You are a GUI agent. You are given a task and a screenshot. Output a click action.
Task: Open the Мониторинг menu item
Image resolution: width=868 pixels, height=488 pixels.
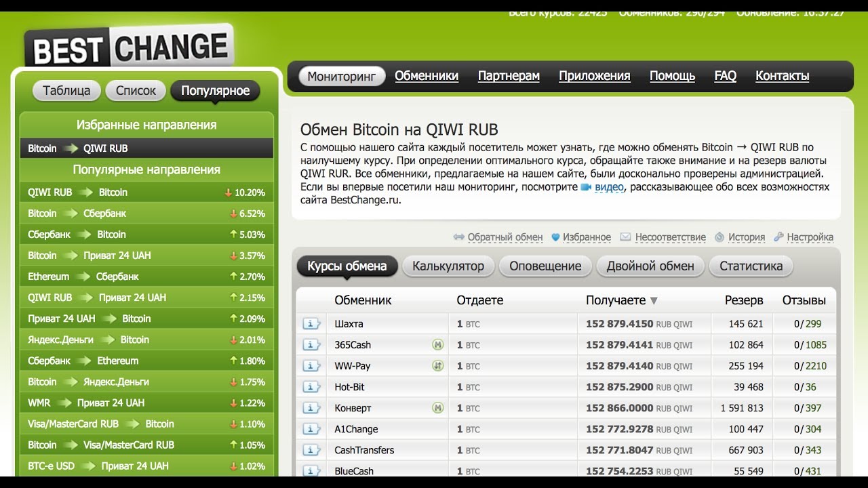(x=342, y=76)
